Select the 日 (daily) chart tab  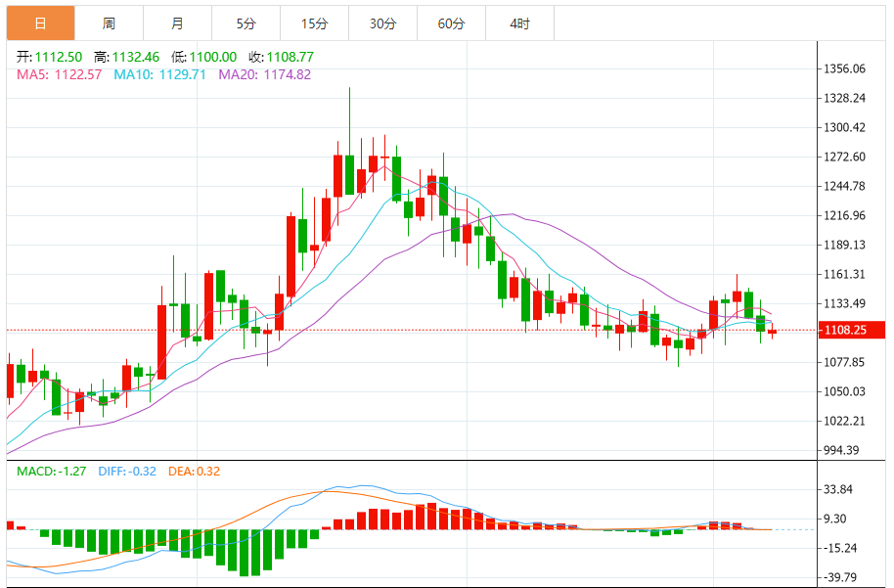[x=40, y=23]
